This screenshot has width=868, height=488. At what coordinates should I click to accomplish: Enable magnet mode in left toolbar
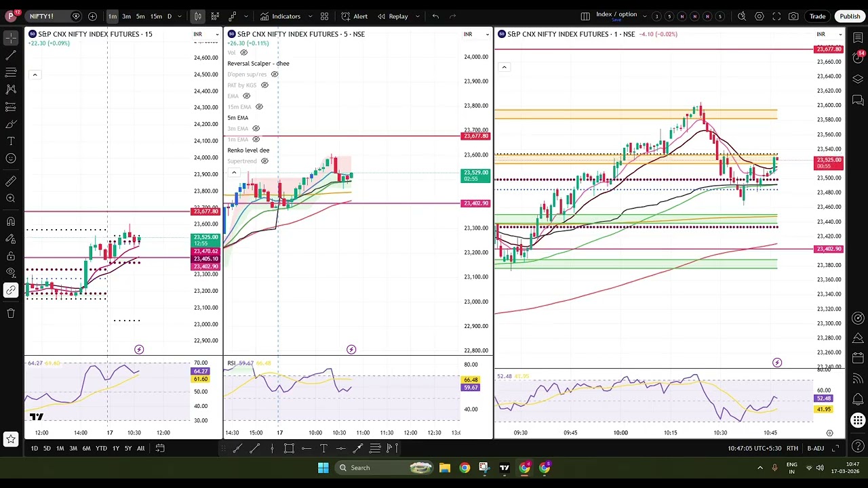[11, 221]
